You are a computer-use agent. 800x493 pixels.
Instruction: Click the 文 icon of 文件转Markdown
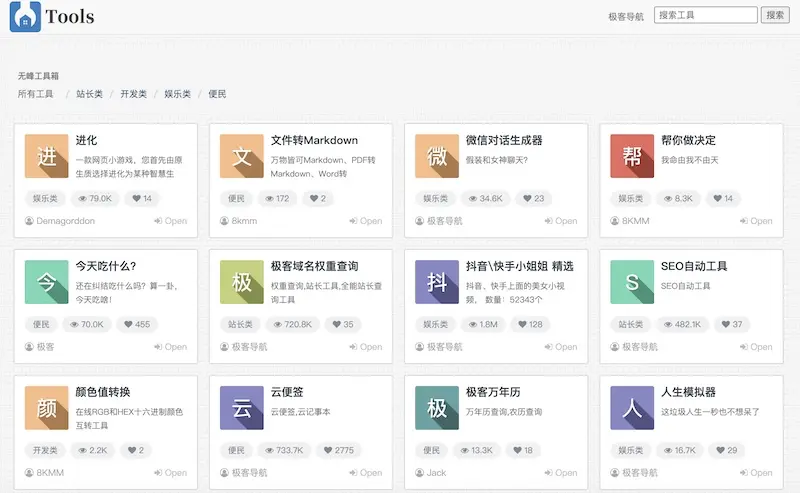point(242,156)
